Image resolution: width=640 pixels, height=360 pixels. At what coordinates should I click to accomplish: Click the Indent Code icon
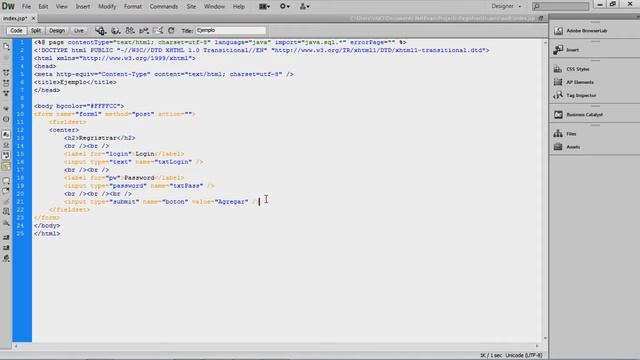click(6, 238)
